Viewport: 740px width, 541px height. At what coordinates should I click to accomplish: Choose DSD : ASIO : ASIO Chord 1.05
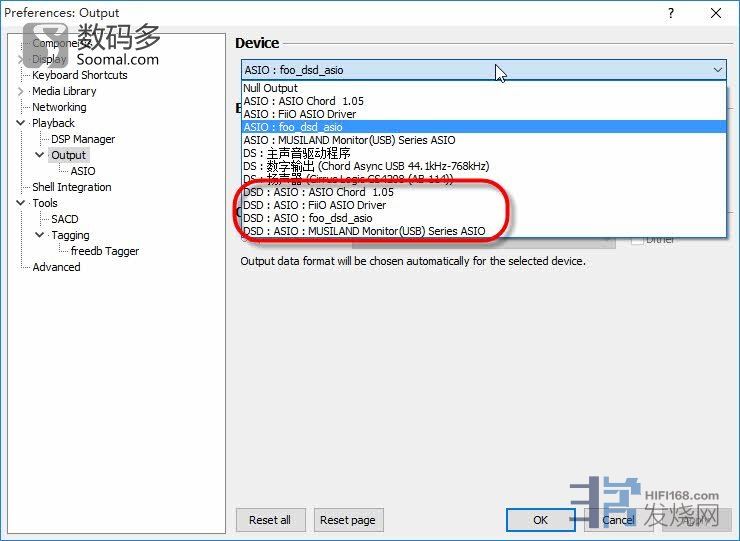click(x=318, y=192)
